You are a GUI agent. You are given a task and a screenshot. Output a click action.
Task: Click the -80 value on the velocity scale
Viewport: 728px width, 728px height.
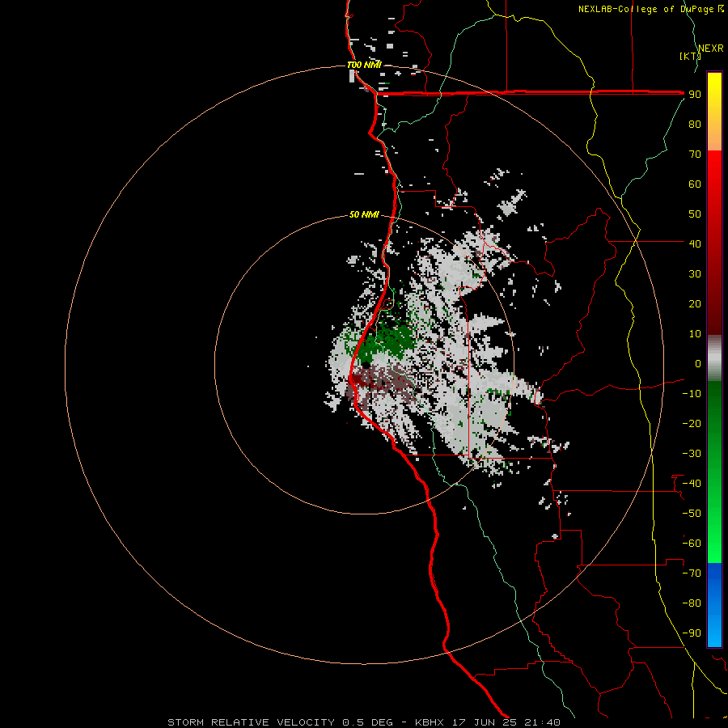tap(692, 603)
